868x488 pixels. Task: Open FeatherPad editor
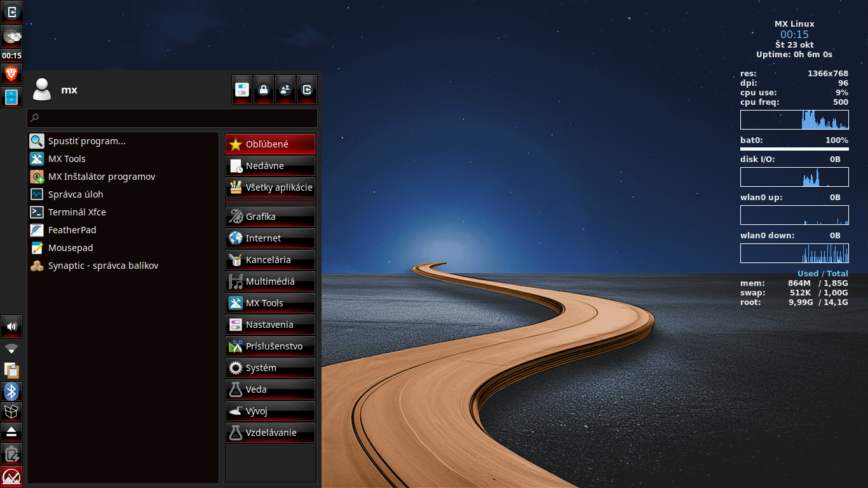coord(123,230)
